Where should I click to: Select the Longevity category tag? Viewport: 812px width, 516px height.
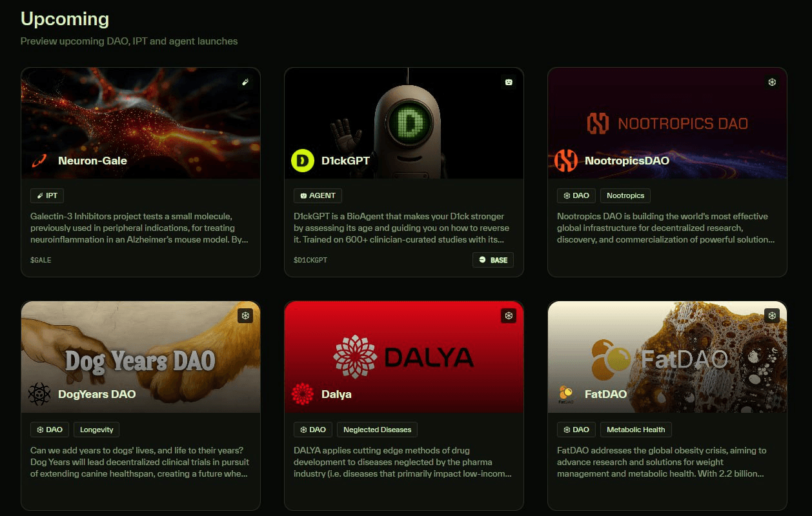click(x=97, y=429)
